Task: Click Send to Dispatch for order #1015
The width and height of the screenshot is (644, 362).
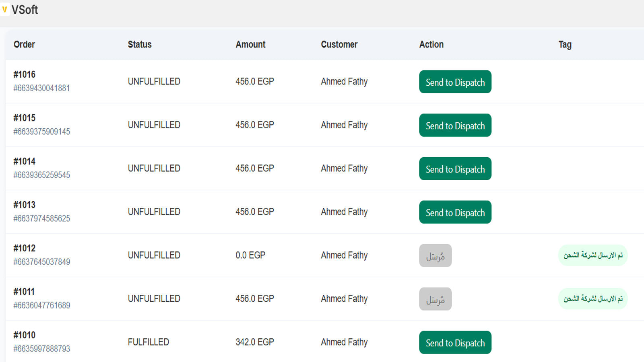Action: 455,125
